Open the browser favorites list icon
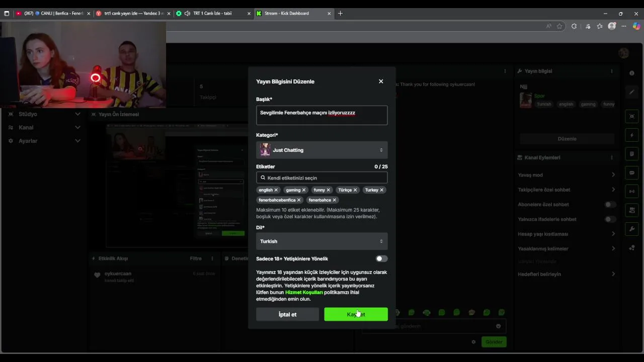The height and width of the screenshot is (362, 644). coord(600,26)
